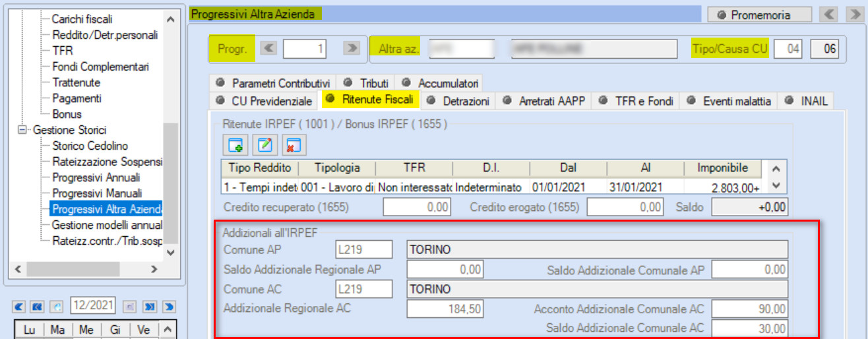Viewport: 868px width, 339px height.
Task: Click the Tipo/Causa CU field showing 04
Action: pyautogui.click(x=790, y=49)
